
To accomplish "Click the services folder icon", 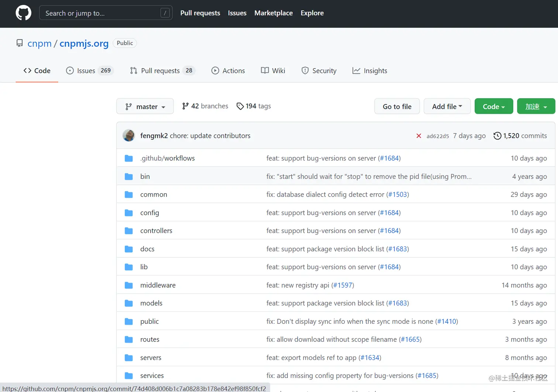I will click(129, 376).
